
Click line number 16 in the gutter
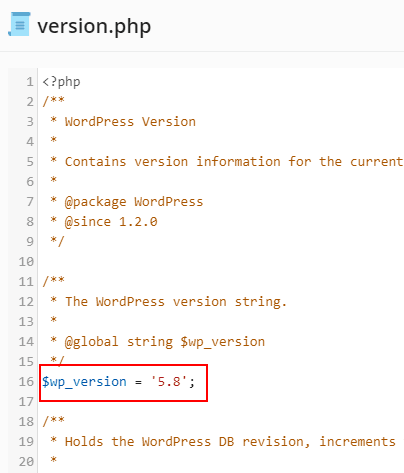26,382
